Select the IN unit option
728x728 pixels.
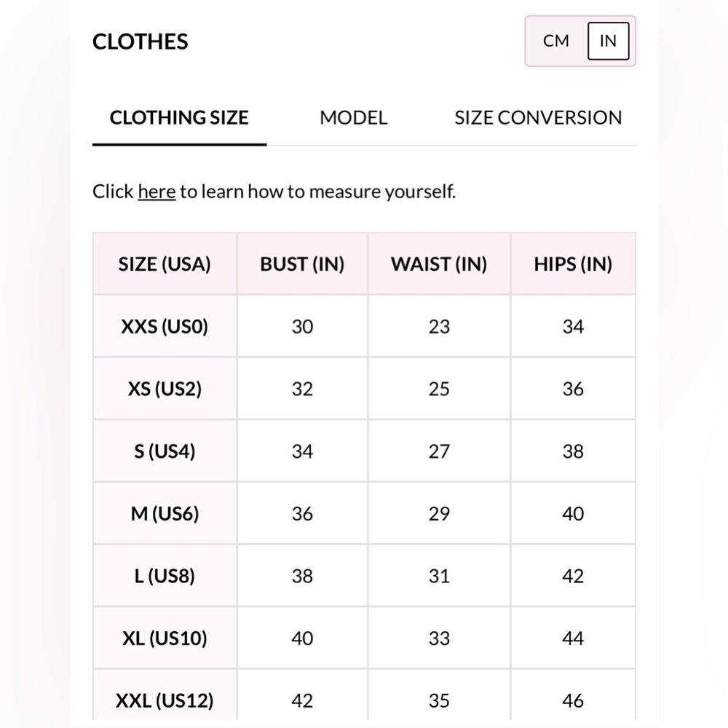tap(608, 41)
